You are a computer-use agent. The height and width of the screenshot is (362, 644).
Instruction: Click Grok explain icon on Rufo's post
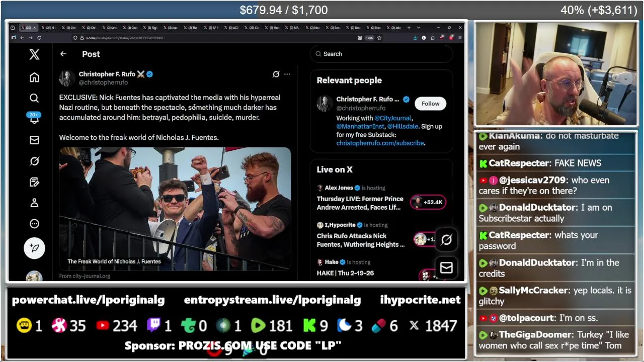276,74
